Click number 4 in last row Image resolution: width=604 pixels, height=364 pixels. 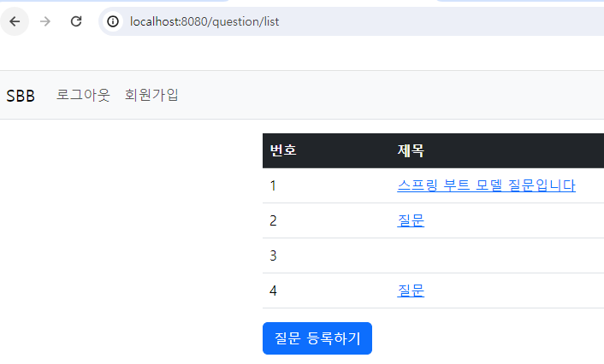pos(273,291)
